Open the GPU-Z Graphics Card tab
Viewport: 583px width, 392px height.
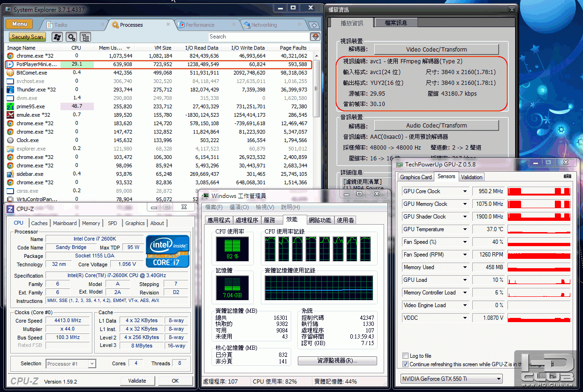coord(416,177)
